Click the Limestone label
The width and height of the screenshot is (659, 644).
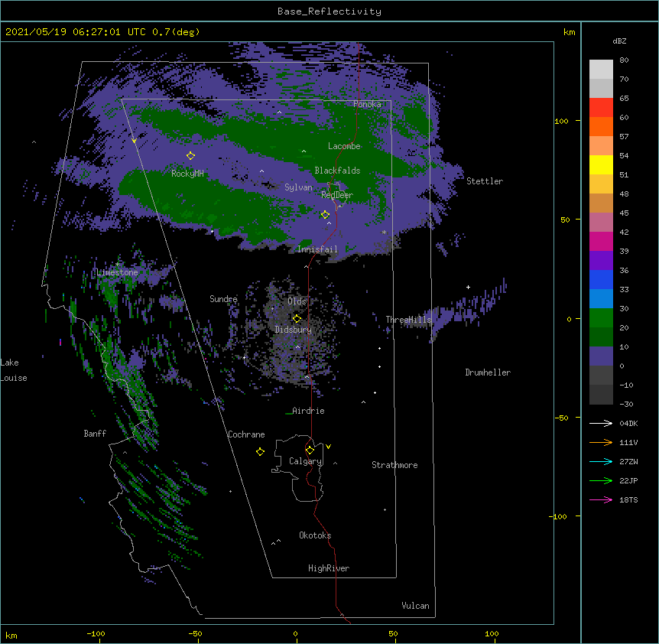coord(117,272)
